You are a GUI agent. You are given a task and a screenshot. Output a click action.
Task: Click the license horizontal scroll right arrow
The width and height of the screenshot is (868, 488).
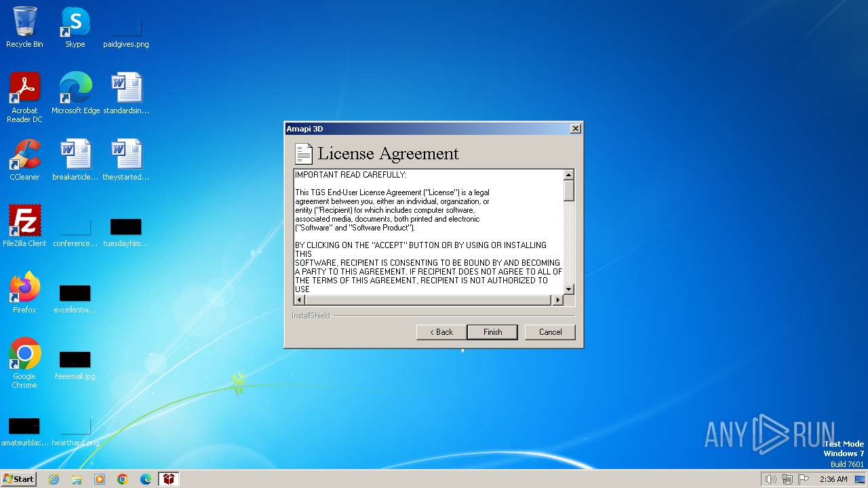pos(558,300)
